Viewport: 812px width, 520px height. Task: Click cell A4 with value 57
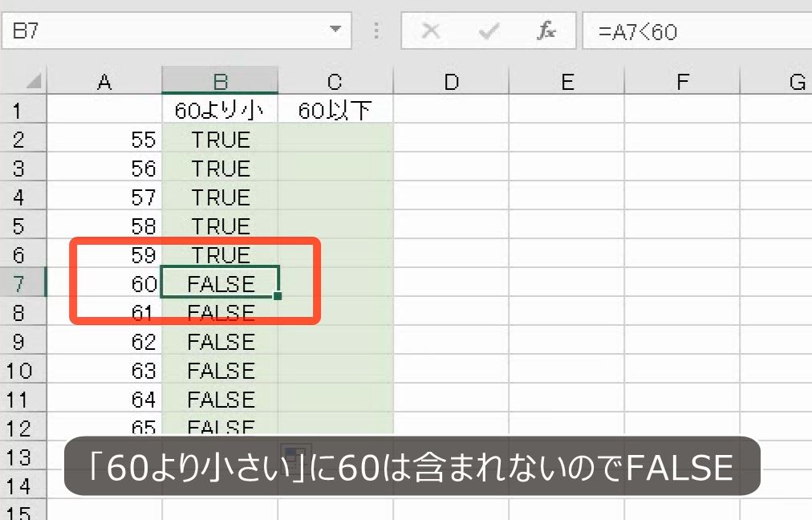[x=104, y=197]
